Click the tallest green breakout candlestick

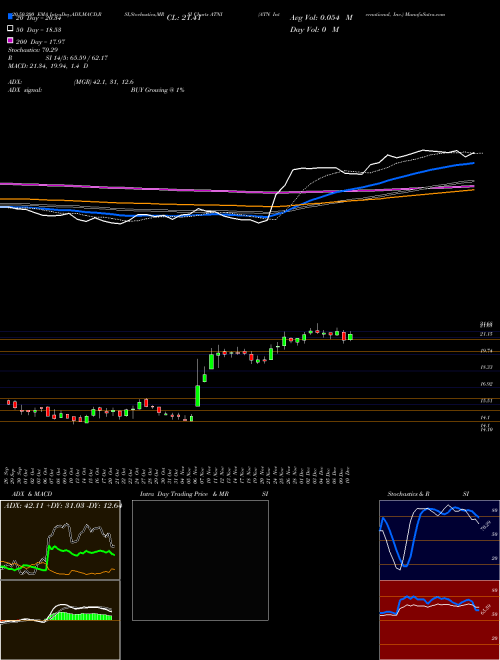(x=198, y=395)
